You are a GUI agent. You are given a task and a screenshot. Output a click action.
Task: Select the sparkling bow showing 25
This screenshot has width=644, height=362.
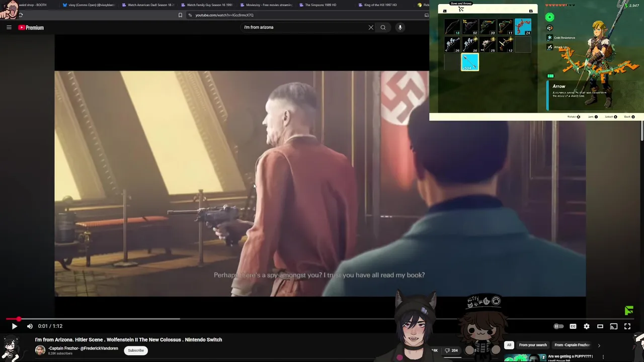pos(488,44)
